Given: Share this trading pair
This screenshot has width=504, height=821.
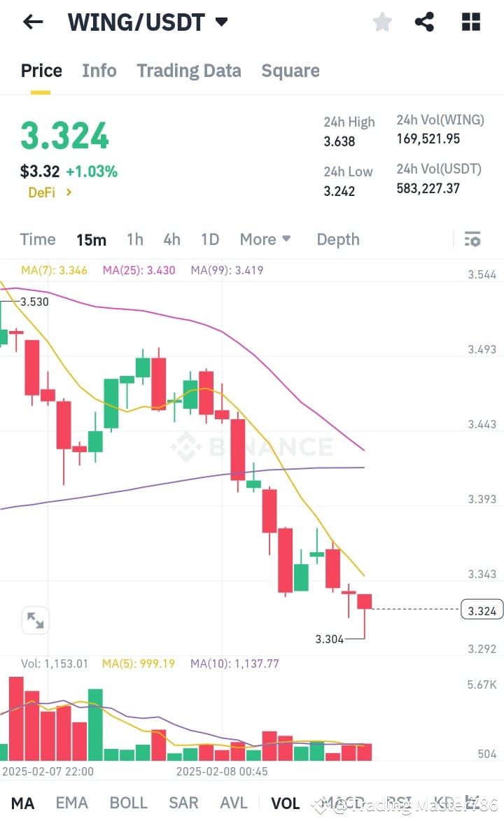Looking at the screenshot, I should pyautogui.click(x=425, y=22).
